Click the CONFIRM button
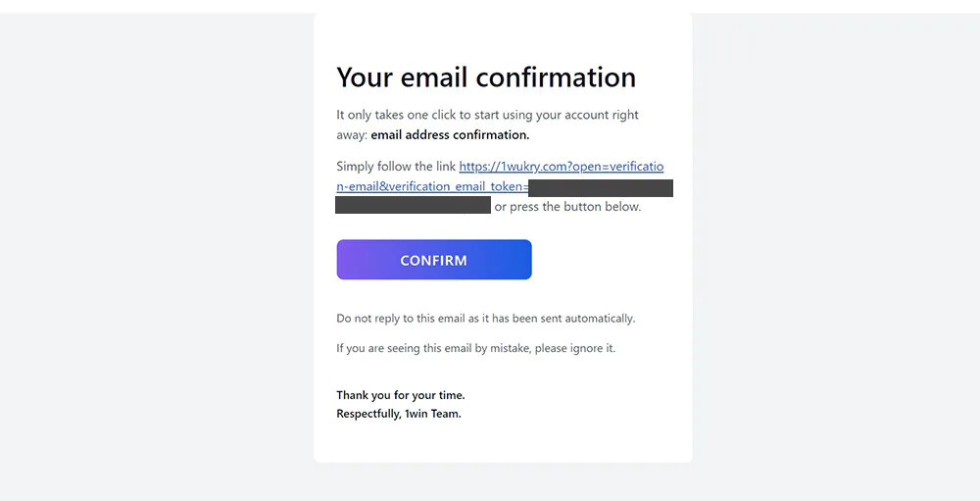Image resolution: width=980 pixels, height=501 pixels. pyautogui.click(x=434, y=260)
